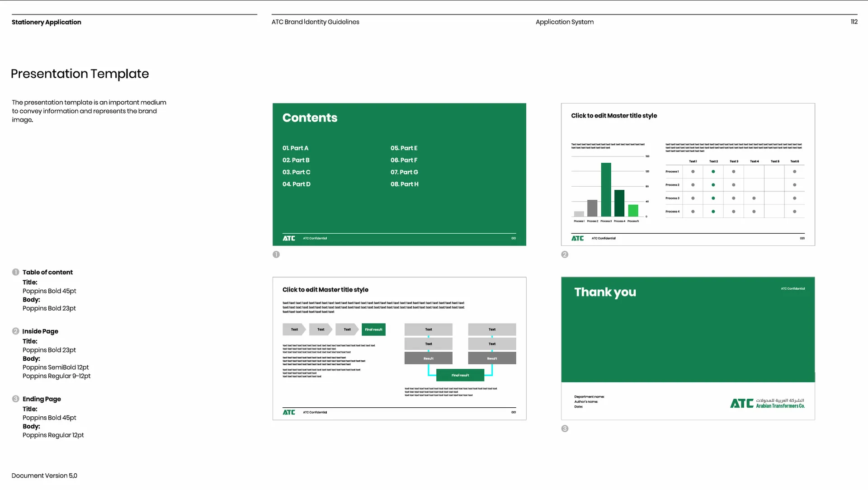Click the numbered marker 1 below Contents slide
The height and width of the screenshot is (490, 868).
[x=276, y=254]
